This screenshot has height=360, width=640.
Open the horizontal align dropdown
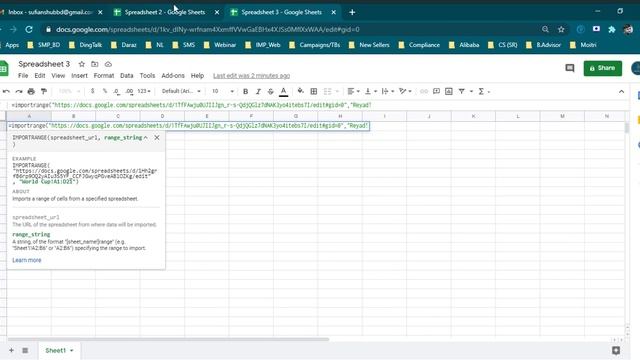click(353, 91)
